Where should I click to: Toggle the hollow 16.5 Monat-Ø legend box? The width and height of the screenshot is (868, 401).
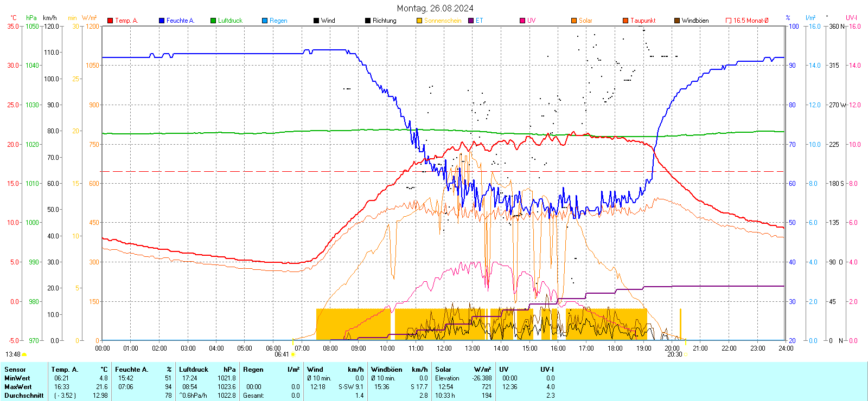click(729, 21)
